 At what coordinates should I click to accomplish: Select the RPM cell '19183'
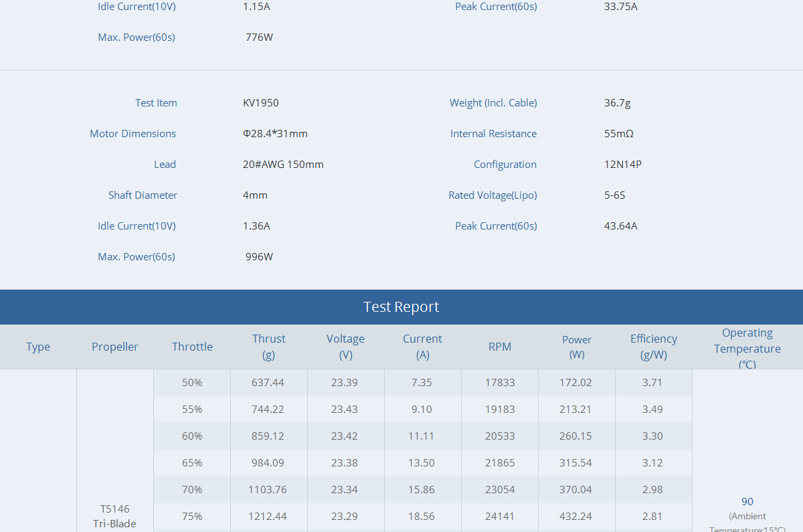500,410
